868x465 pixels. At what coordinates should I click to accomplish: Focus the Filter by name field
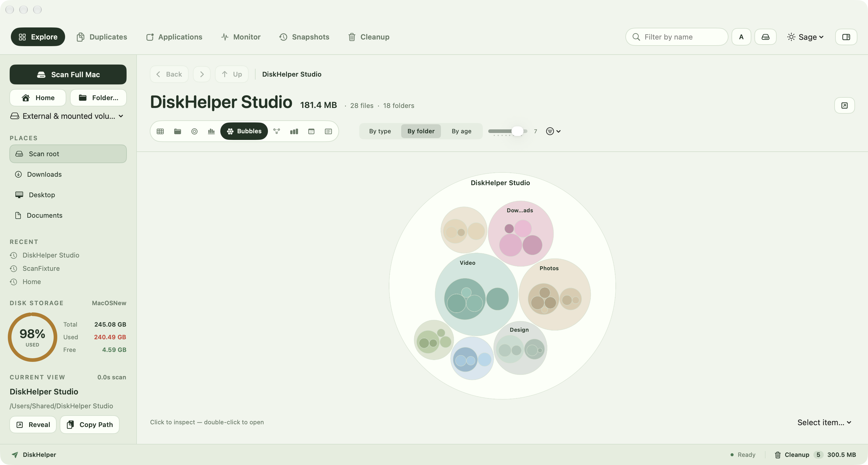(677, 37)
